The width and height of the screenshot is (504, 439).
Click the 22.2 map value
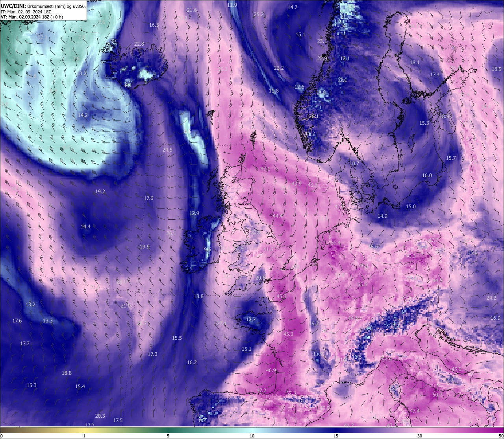tap(279, 68)
